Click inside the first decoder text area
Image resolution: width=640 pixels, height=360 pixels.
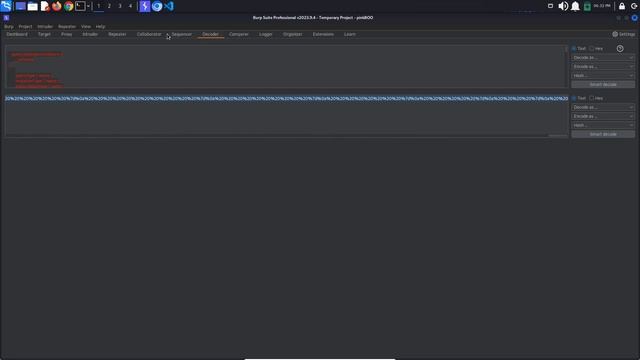click(x=285, y=67)
